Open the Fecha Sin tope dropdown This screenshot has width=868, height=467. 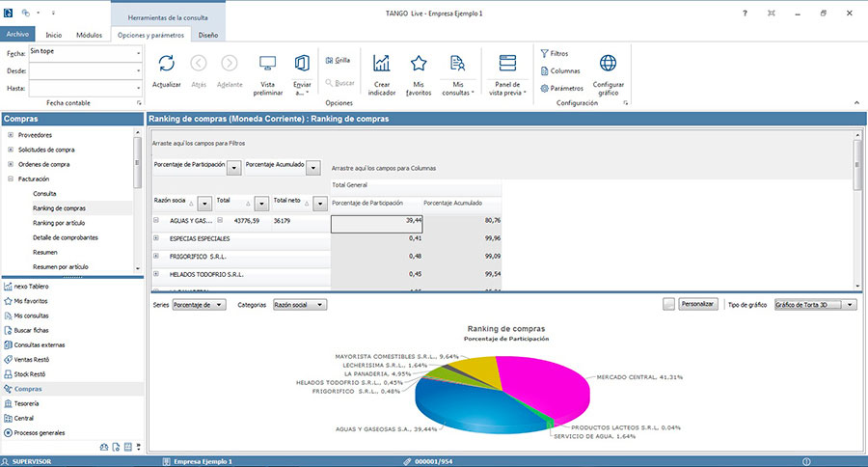[138, 53]
